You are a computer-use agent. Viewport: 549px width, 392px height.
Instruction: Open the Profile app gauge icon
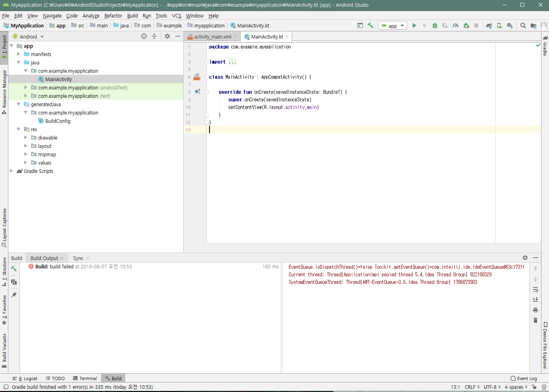pyautogui.click(x=456, y=25)
